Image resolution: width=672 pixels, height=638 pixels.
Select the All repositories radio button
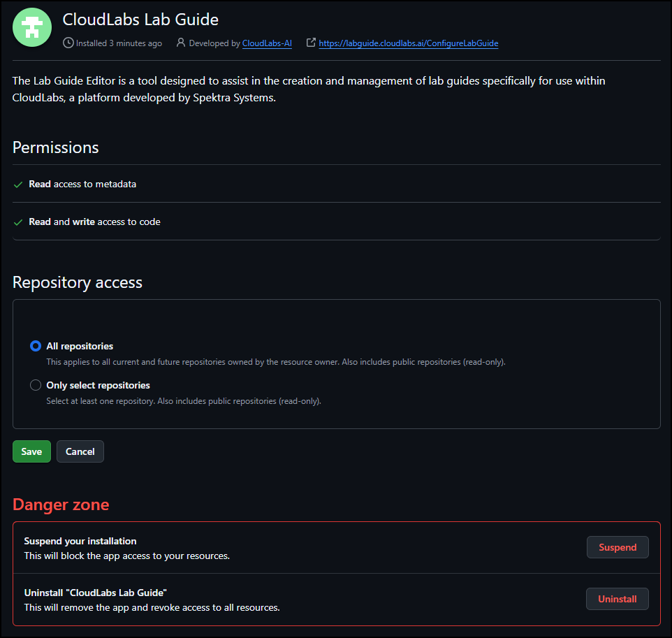coord(36,346)
